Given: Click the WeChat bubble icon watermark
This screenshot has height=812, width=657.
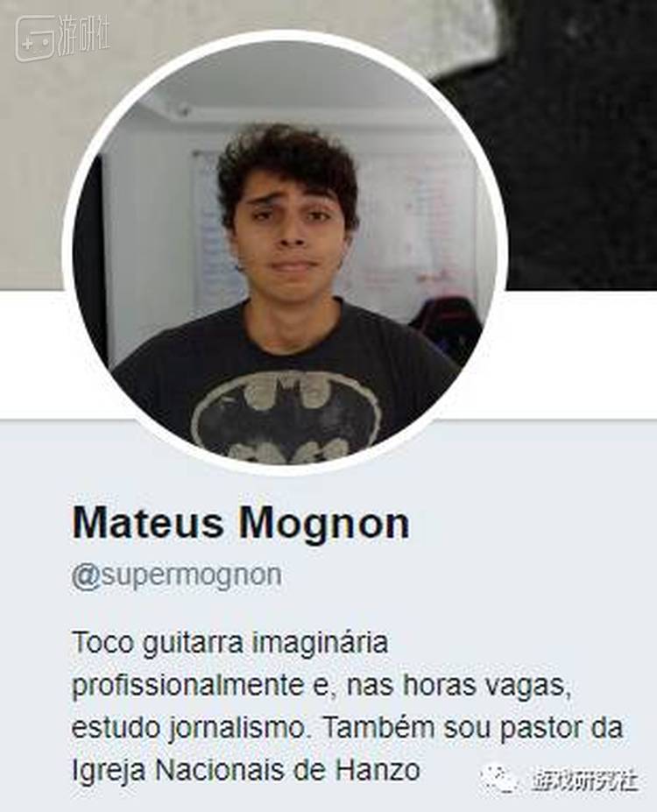Looking at the screenshot, I should [498, 780].
